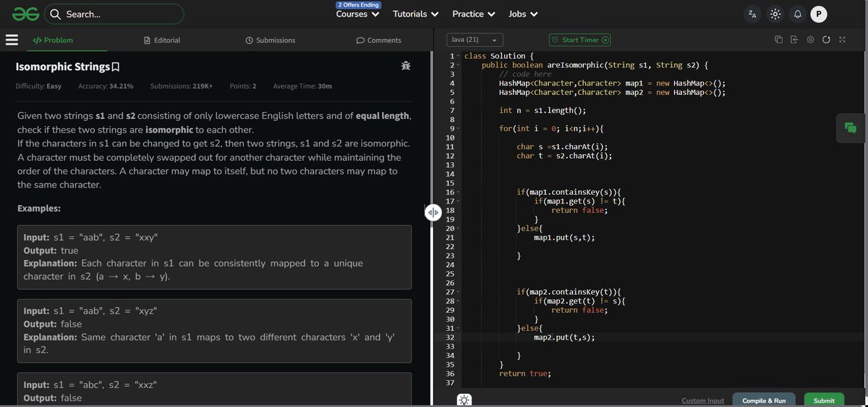Submit the solution
The width and height of the screenshot is (868, 407).
(x=824, y=400)
